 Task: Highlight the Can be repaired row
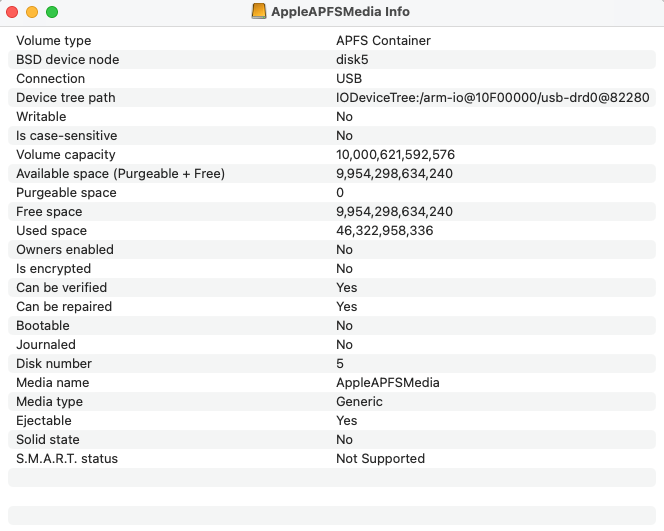pyautogui.click(x=331, y=307)
